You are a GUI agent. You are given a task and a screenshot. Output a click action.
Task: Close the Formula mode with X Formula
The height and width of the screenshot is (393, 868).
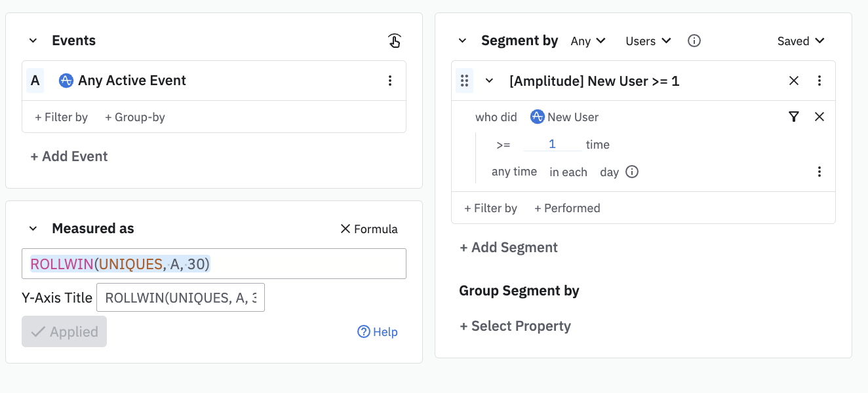(369, 229)
